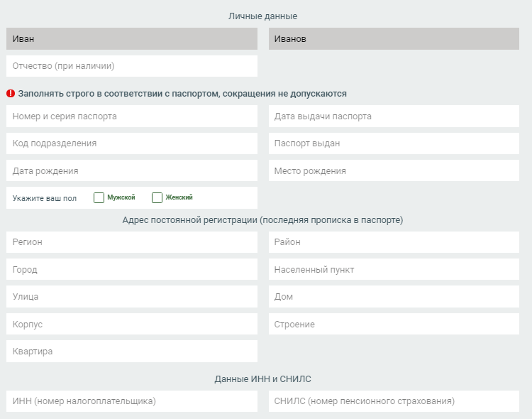Click the Место рождения input
The image size is (532, 419).
coord(394,170)
